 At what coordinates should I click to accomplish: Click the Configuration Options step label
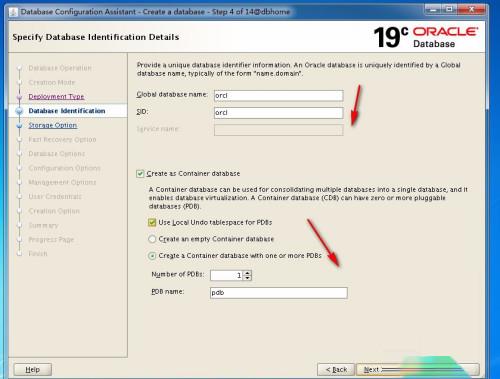pyautogui.click(x=64, y=168)
